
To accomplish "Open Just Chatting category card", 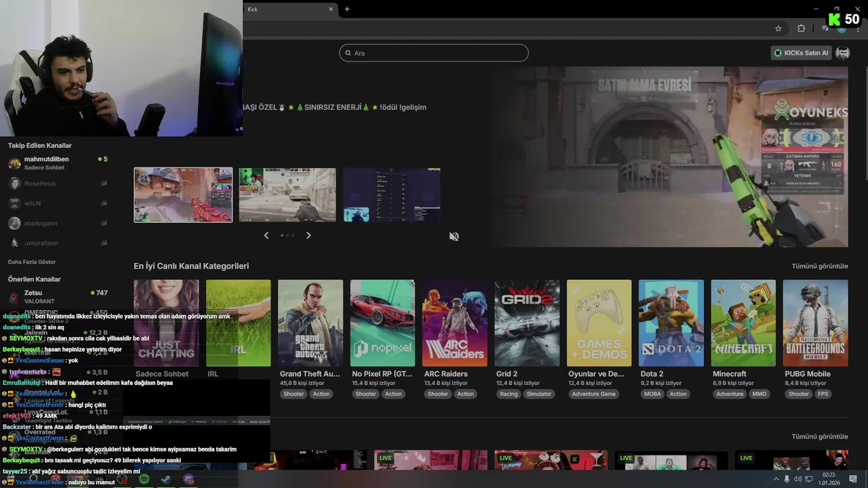I will 166,323.
